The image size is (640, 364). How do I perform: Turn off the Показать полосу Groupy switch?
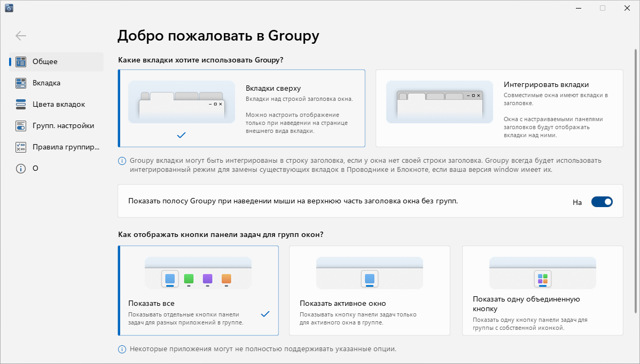pos(602,202)
